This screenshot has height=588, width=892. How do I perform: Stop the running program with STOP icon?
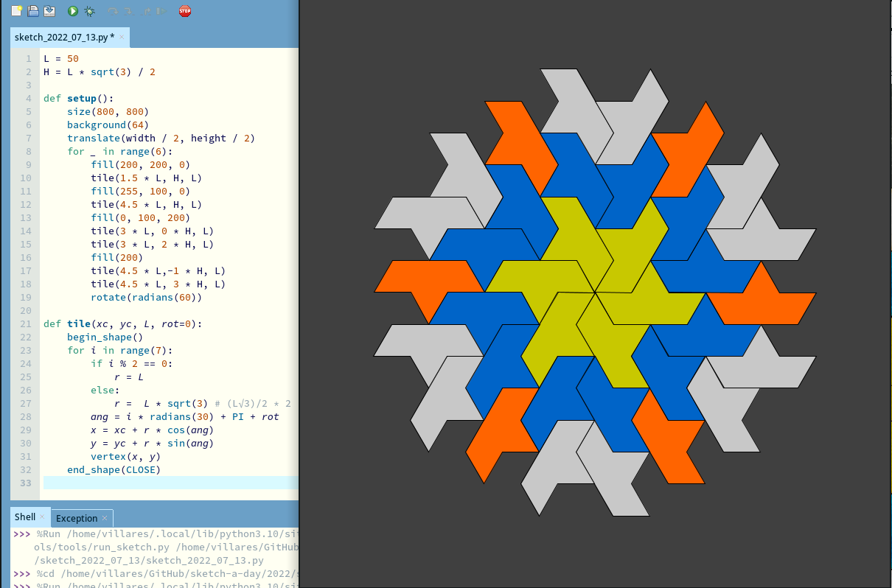pyautogui.click(x=185, y=11)
